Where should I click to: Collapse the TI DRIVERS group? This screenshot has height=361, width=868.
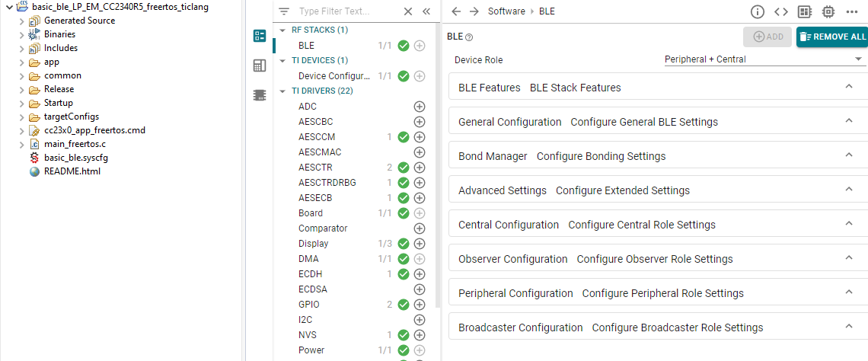coord(283,91)
